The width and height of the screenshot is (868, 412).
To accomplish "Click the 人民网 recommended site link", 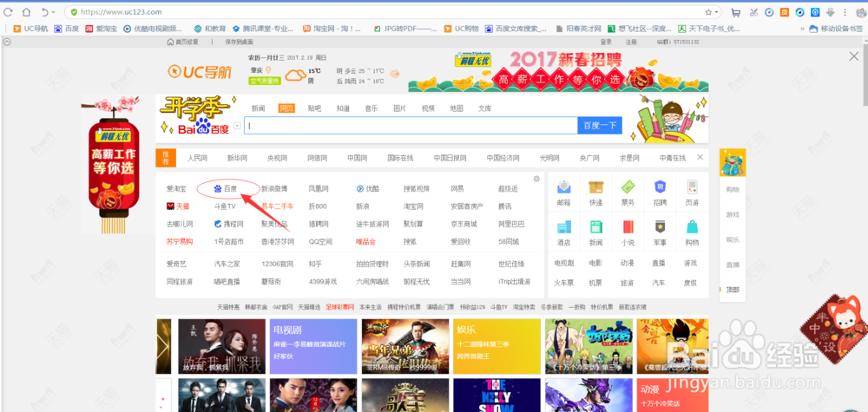I will tap(197, 158).
